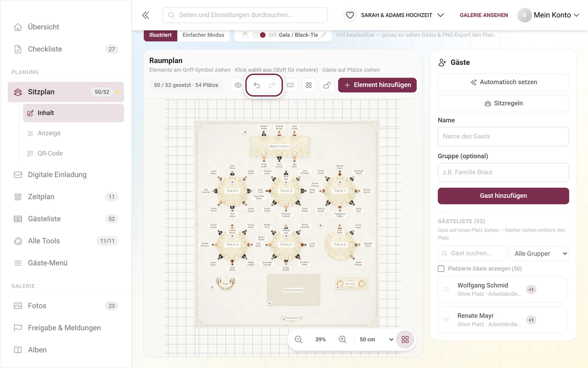Open Alben in the sidebar
The width and height of the screenshot is (588, 368).
pyautogui.click(x=66, y=350)
